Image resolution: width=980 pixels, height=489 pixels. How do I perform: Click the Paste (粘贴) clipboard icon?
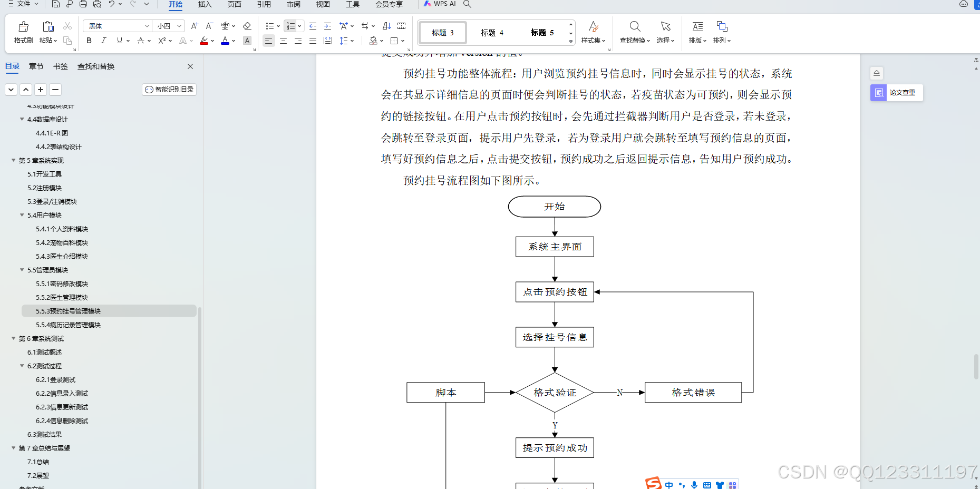pos(48,27)
